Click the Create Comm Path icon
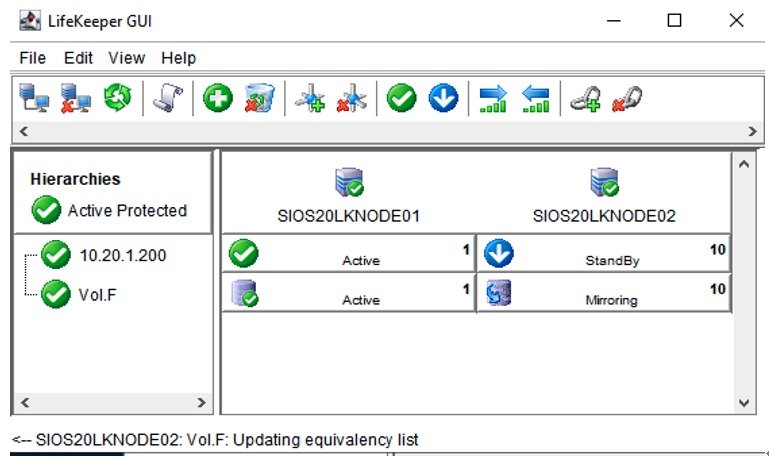 point(310,98)
